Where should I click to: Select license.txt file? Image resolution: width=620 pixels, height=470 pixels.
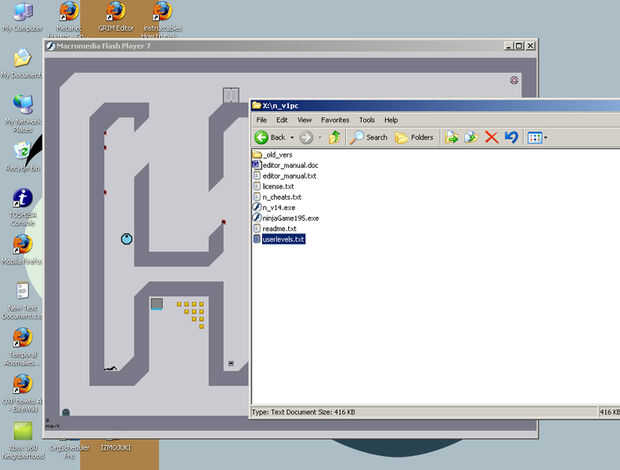(x=273, y=186)
